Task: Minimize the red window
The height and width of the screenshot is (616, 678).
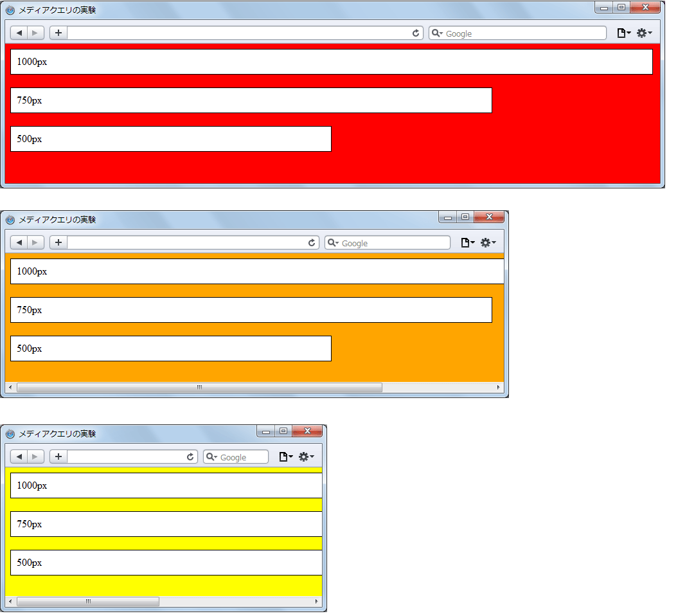Action: click(604, 7)
